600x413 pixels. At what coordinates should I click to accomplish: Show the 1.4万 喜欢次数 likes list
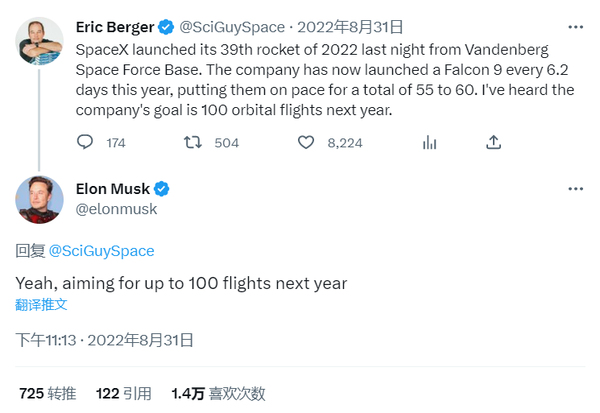click(x=216, y=394)
